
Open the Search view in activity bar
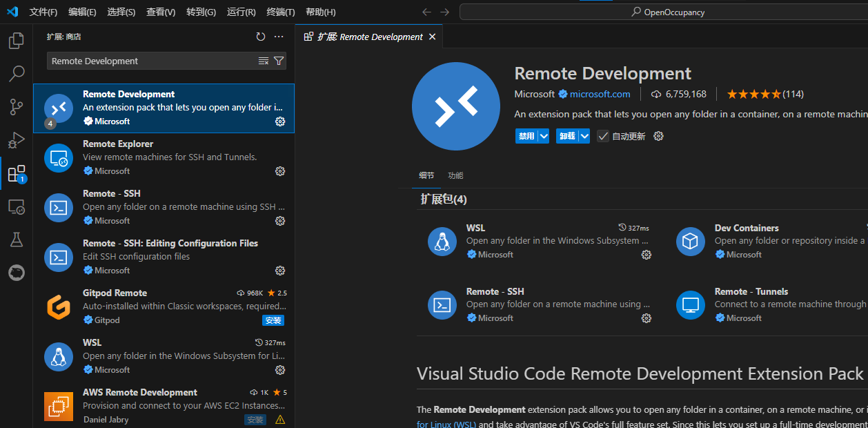(x=16, y=74)
